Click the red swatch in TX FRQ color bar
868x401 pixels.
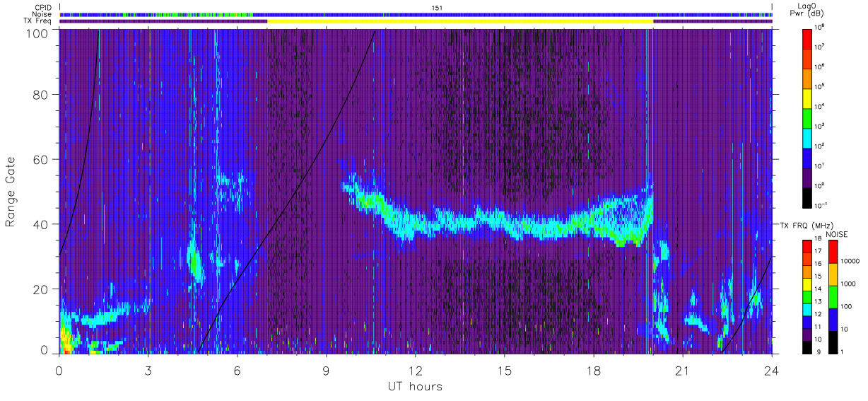pyautogui.click(x=807, y=246)
